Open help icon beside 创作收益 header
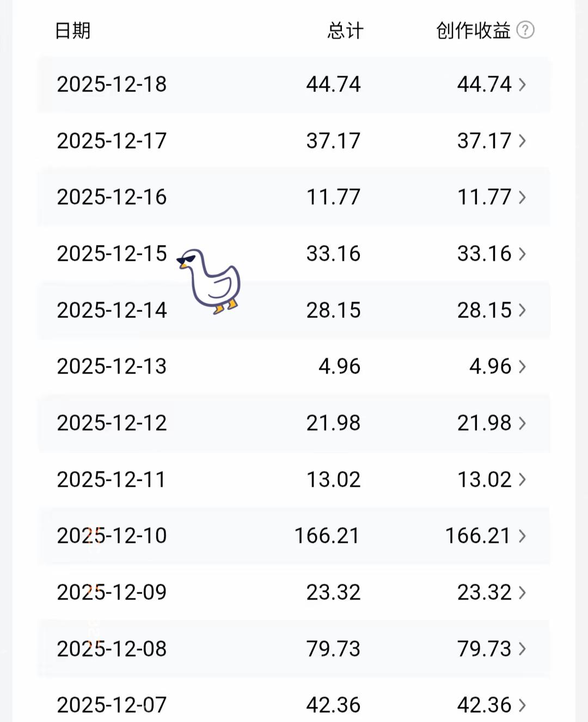Image resolution: width=588 pixels, height=722 pixels. [525, 30]
